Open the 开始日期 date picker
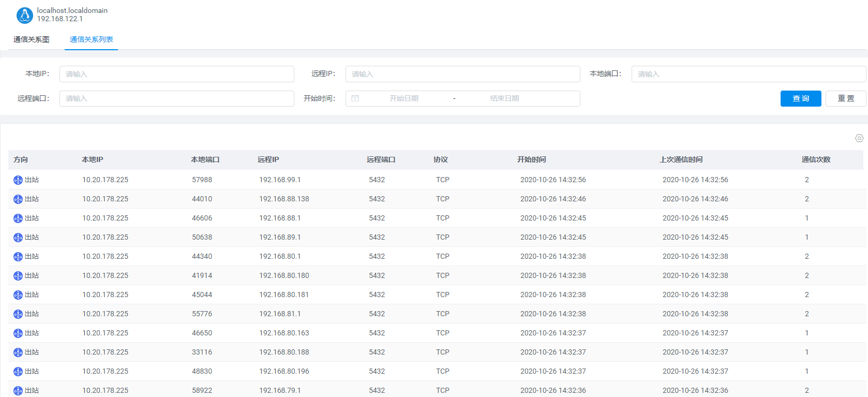 tap(404, 98)
